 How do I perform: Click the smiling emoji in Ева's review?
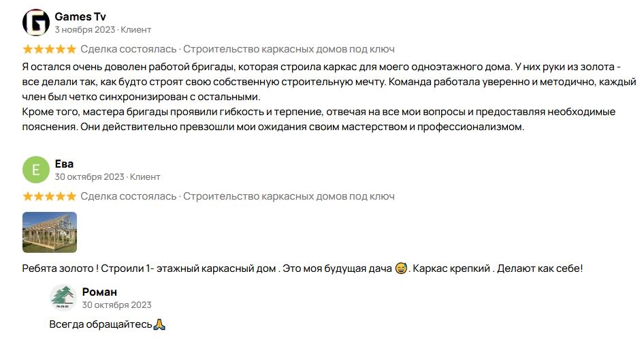[x=401, y=268]
